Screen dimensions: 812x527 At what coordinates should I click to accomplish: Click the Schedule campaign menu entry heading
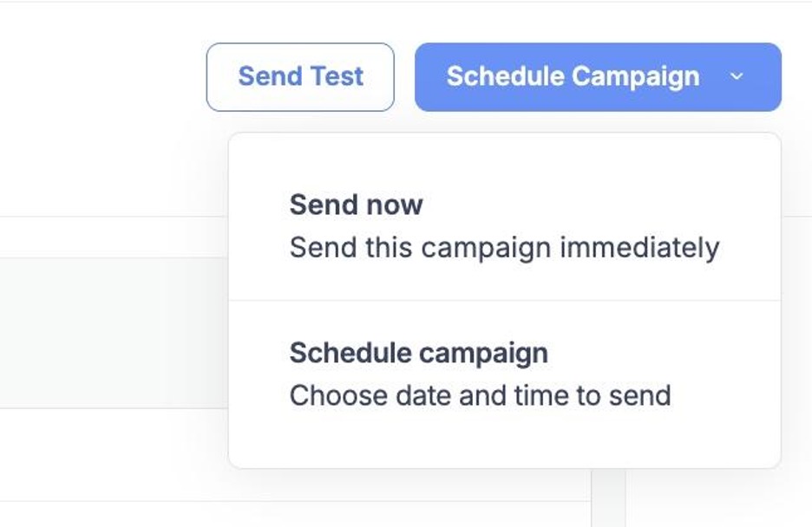(x=421, y=353)
